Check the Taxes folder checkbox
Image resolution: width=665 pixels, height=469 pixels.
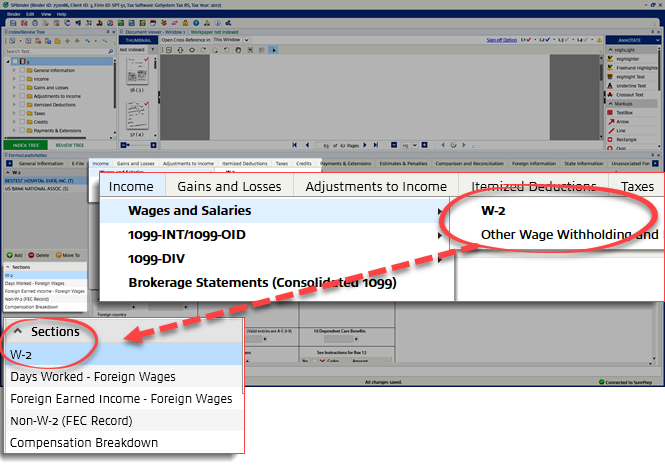(x=22, y=113)
